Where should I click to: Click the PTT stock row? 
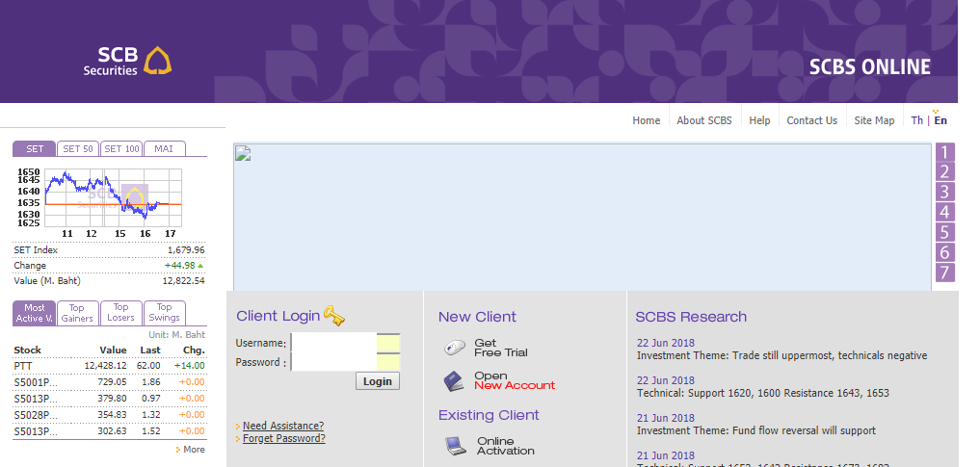pos(110,366)
